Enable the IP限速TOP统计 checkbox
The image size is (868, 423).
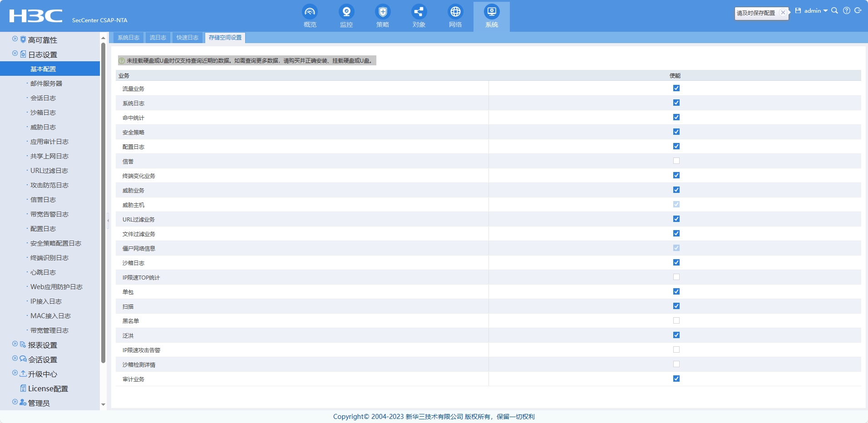point(676,277)
